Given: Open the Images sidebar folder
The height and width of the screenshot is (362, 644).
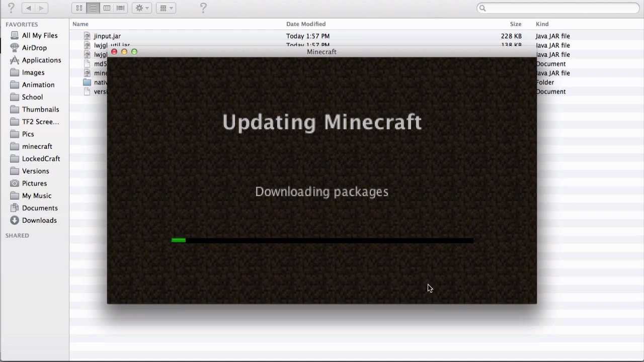Looking at the screenshot, I should point(34,72).
